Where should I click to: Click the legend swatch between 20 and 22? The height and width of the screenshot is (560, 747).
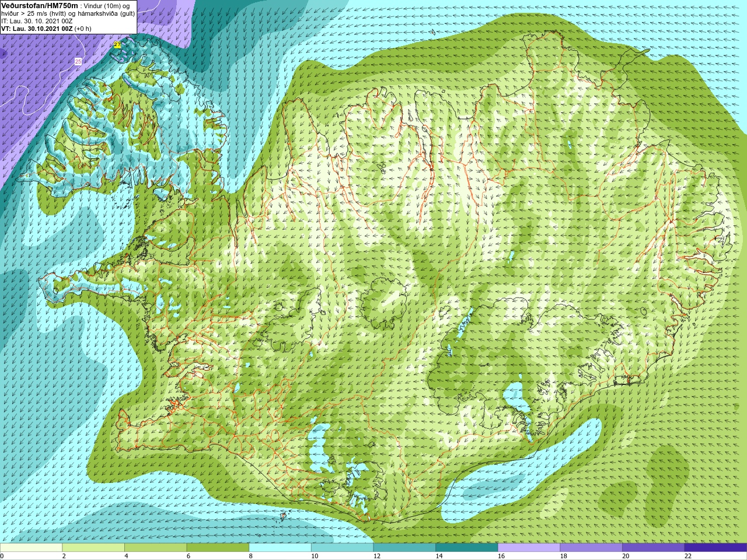pyautogui.click(x=653, y=548)
